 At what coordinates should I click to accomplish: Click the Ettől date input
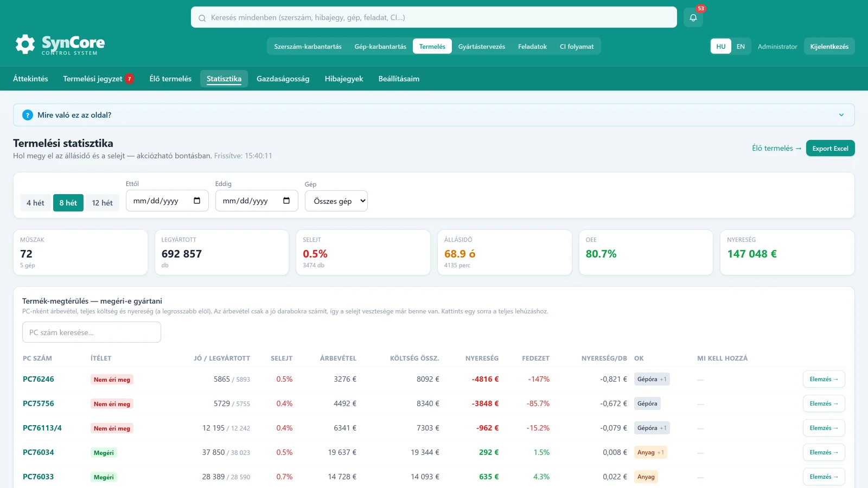pyautogui.click(x=167, y=201)
